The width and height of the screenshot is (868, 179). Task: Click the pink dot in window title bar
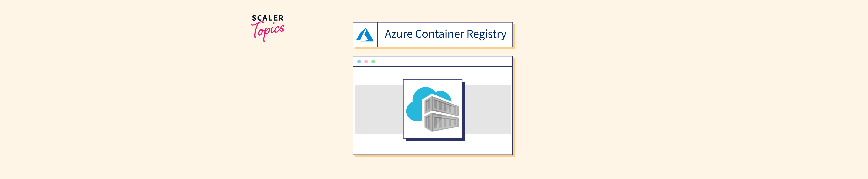[x=366, y=62]
